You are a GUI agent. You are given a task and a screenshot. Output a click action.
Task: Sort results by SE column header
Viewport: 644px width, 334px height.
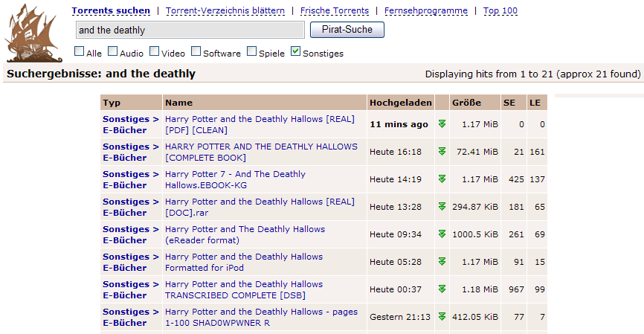509,103
